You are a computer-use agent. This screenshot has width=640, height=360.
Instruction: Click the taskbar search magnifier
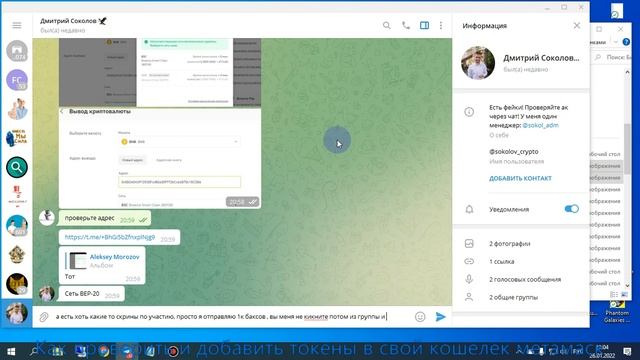pos(34,351)
